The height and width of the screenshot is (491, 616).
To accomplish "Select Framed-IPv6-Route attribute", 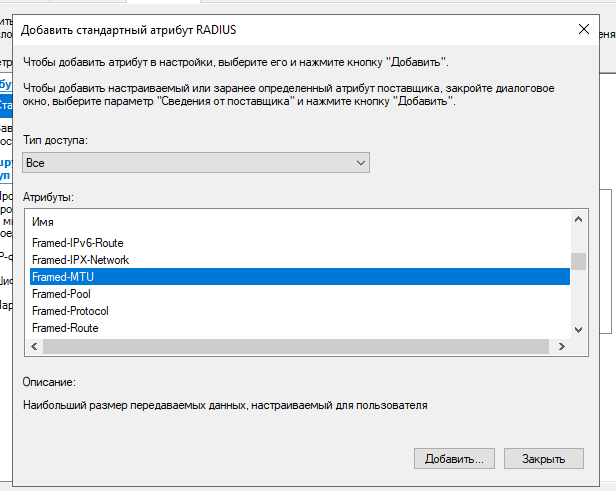I will (x=77, y=243).
